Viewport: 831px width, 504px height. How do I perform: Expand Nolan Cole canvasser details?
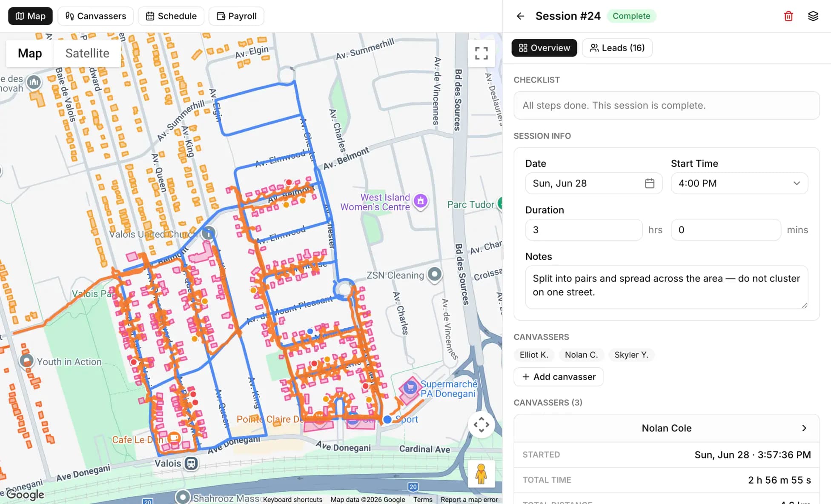pyautogui.click(x=667, y=428)
